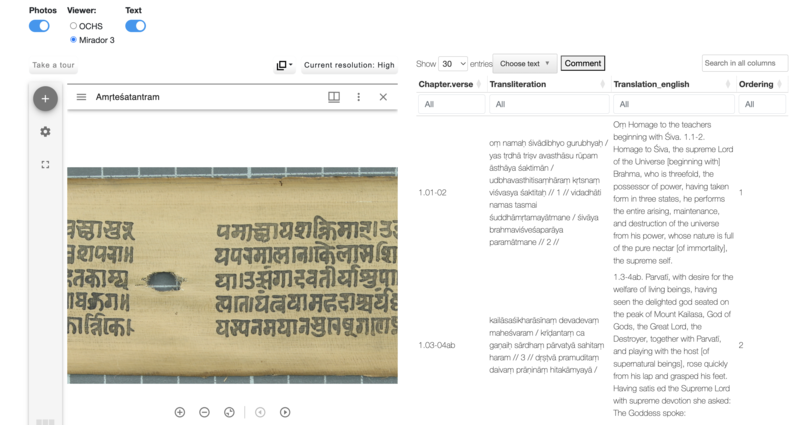800x425 pixels.
Task: Click the Ordering All filter field
Action: [x=762, y=104]
